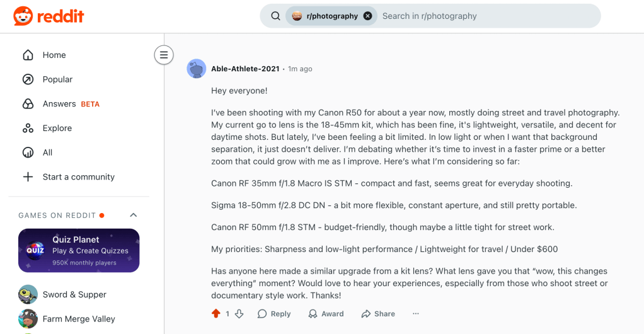Collapse the sidebar with hamburger button

click(164, 55)
